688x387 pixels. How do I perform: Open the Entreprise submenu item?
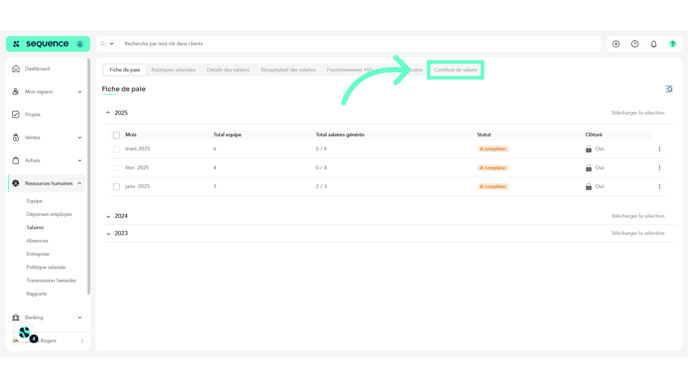pyautogui.click(x=38, y=254)
